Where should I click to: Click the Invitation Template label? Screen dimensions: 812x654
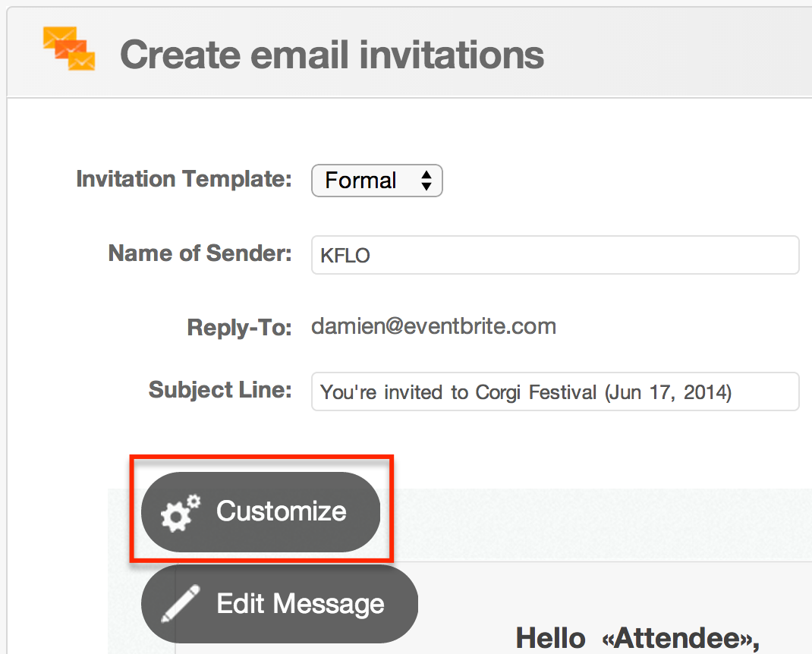coord(184,179)
